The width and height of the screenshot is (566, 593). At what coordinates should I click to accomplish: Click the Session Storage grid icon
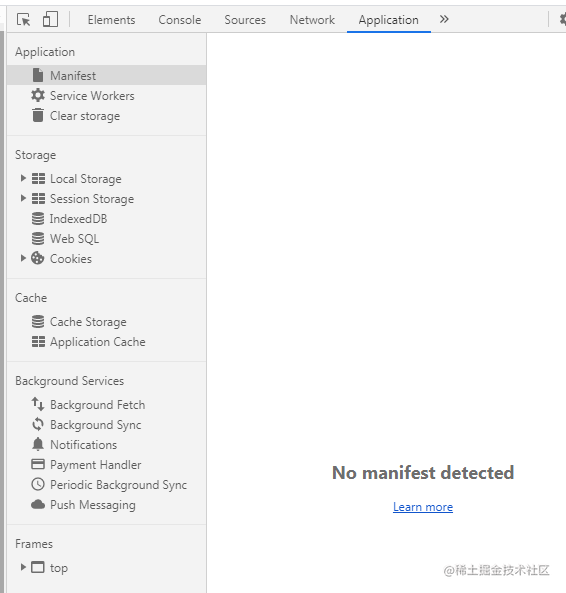38,199
